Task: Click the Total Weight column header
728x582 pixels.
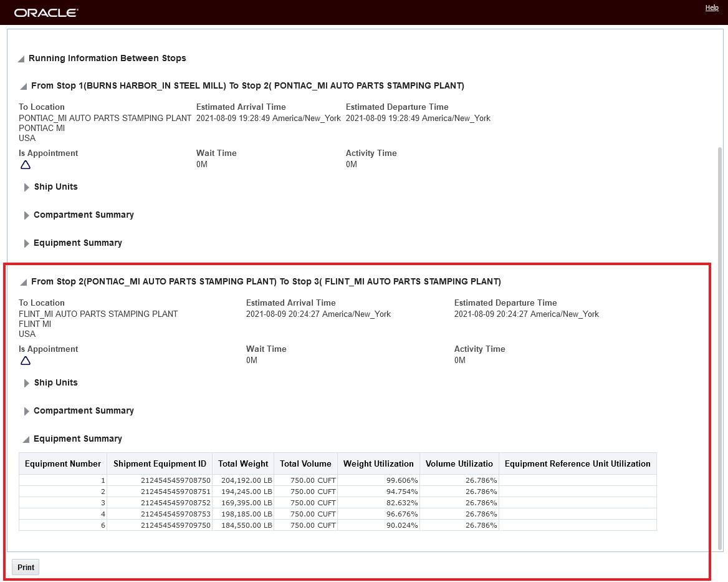Action: click(243, 463)
